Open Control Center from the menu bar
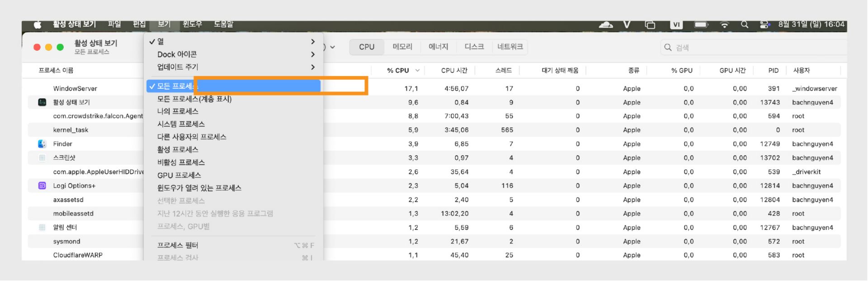Viewport: 868px width, 281px height. (765, 24)
